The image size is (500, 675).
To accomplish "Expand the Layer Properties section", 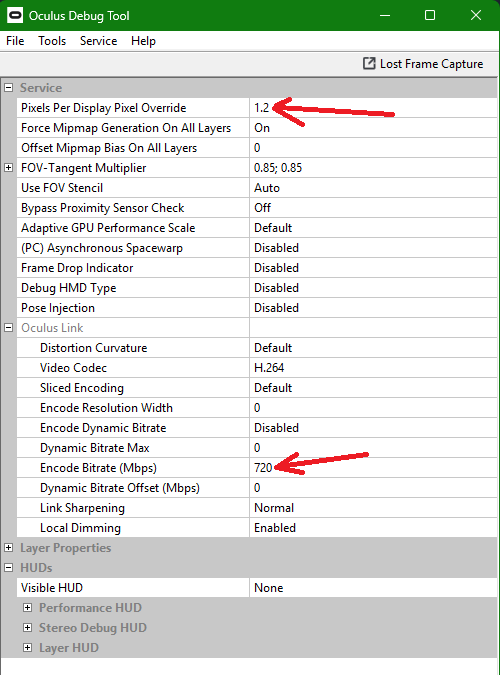I will pos(8,548).
